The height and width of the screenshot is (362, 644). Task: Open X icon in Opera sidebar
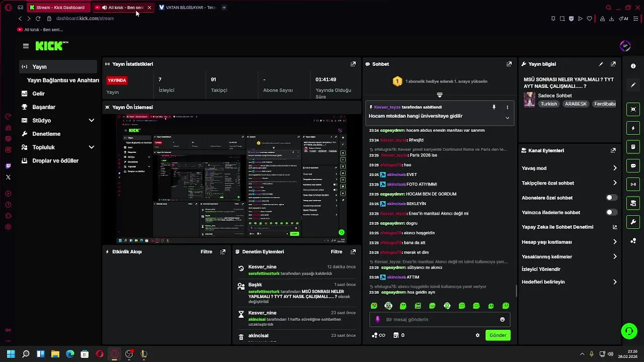click(x=8, y=177)
